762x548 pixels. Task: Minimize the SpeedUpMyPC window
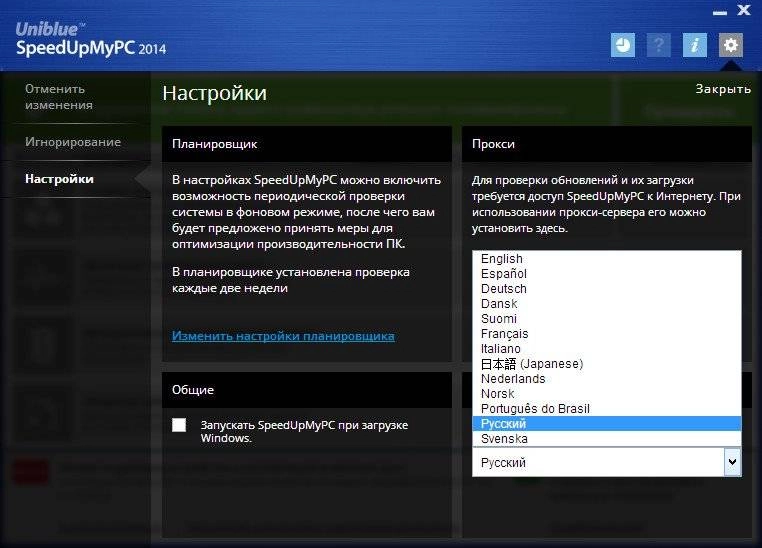point(720,12)
